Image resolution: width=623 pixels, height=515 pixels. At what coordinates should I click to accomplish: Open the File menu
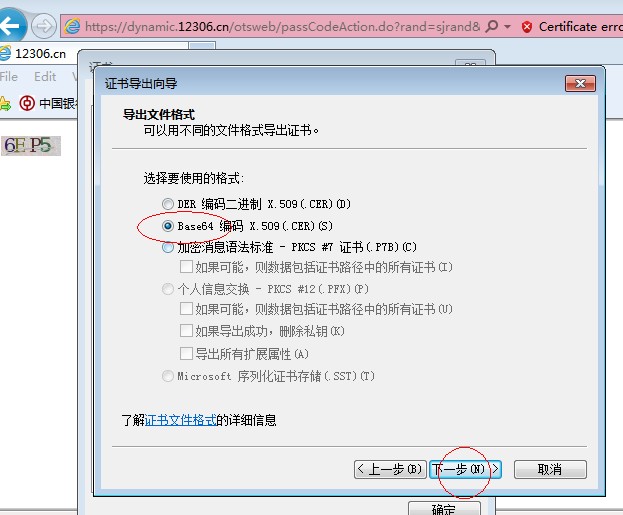9,76
